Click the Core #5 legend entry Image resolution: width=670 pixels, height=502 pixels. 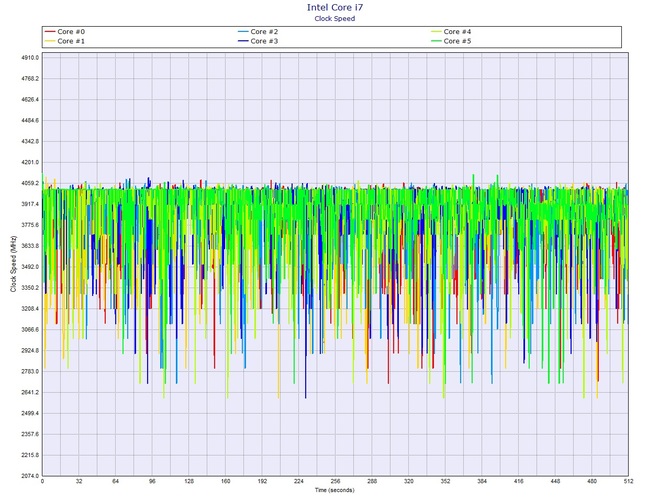pos(451,41)
